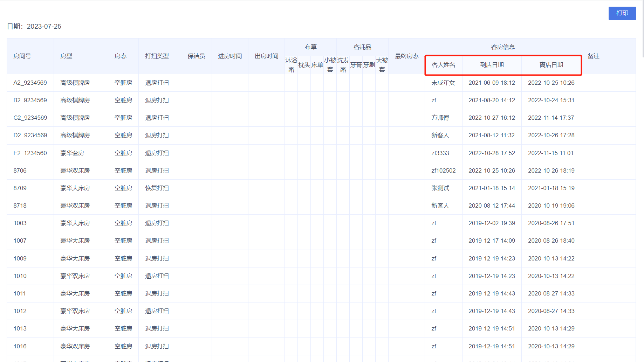Select room number 1010

pos(20,276)
